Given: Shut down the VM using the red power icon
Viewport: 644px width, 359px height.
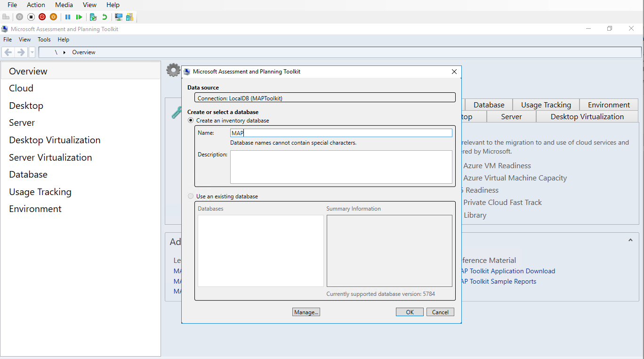Looking at the screenshot, I should 42,17.
